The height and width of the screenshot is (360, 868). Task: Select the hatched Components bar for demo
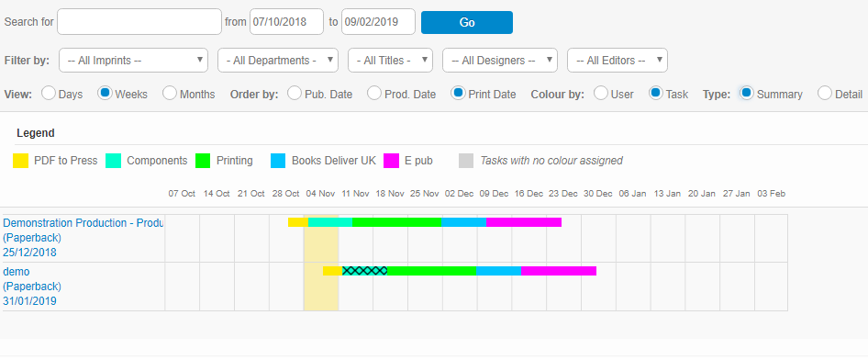click(x=365, y=271)
